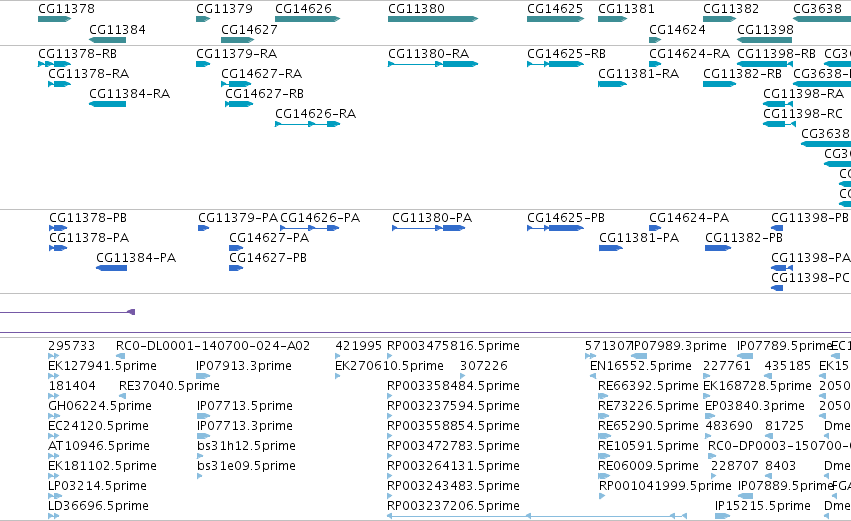Click EST RE66392.5prime
Screen dimensions: 851x521
pyautogui.click(x=648, y=386)
